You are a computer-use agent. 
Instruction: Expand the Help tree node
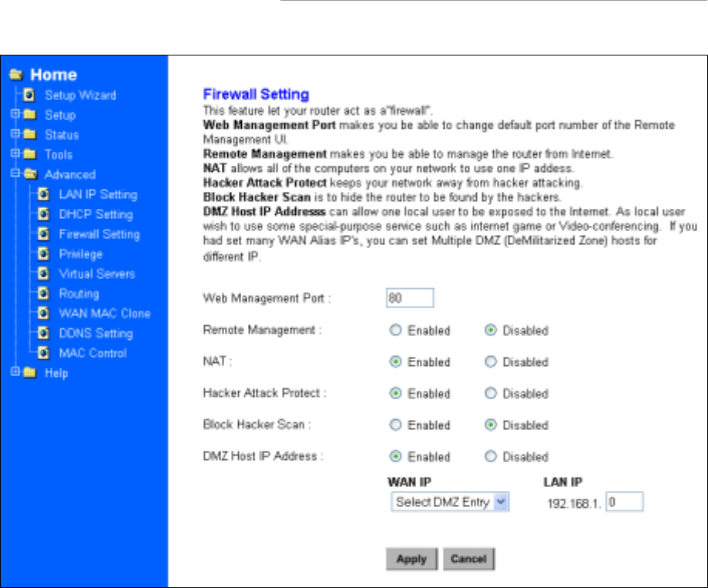(x=15, y=371)
